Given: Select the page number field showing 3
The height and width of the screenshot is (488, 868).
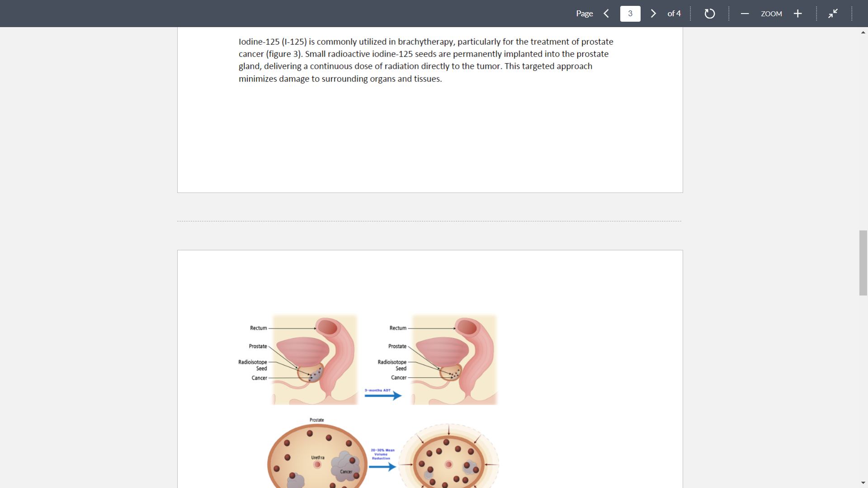Looking at the screenshot, I should click(x=630, y=14).
